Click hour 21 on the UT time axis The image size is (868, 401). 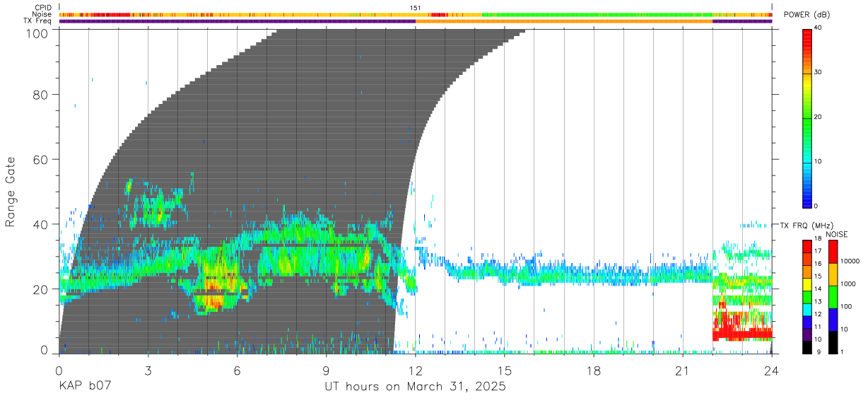[682, 371]
